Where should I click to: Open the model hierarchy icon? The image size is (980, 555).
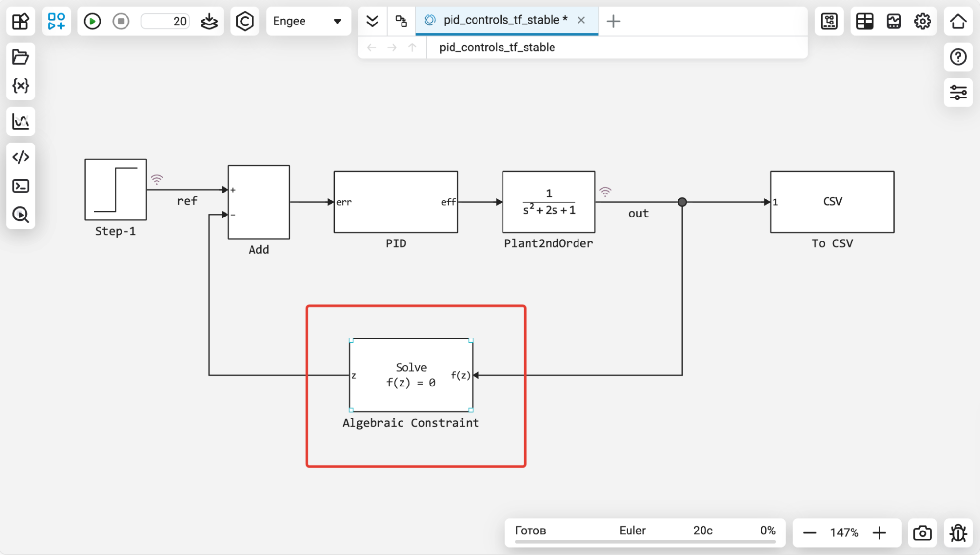(x=401, y=21)
